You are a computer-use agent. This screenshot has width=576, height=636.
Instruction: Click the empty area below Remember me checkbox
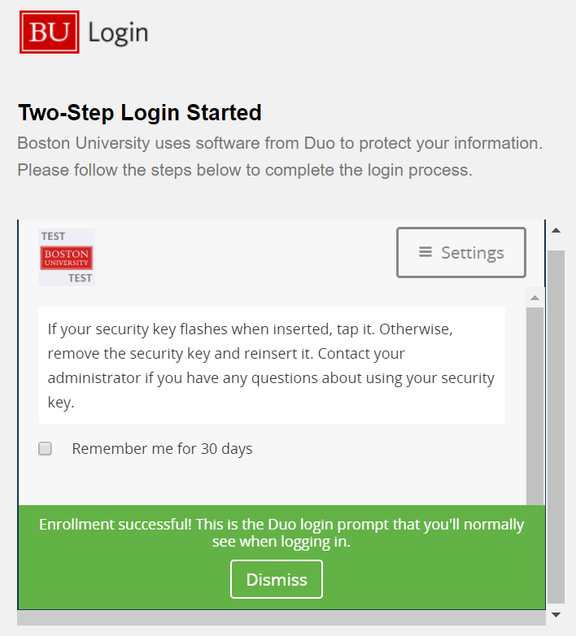(271, 482)
